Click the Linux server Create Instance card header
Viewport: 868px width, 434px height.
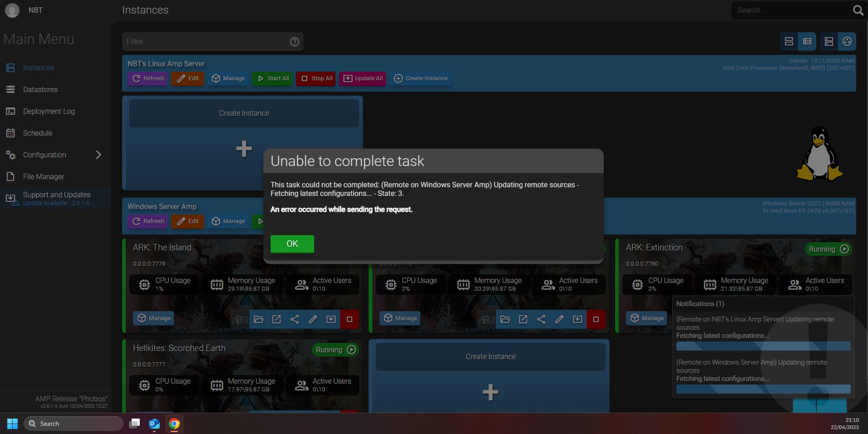coord(244,113)
